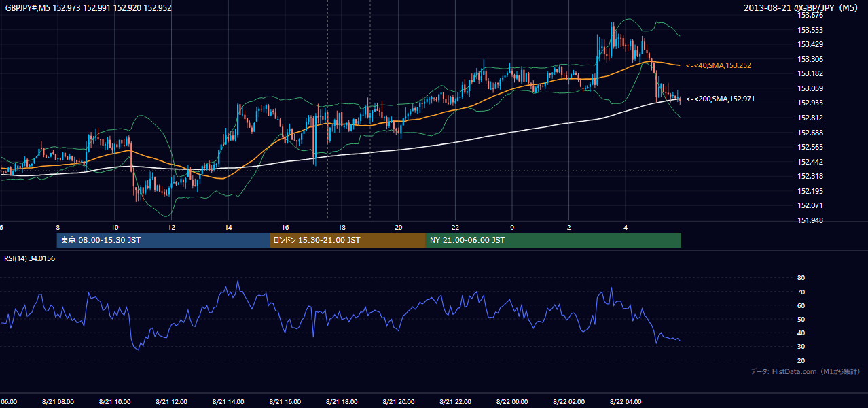Click hour label 20 on price chart axis

[399, 228]
